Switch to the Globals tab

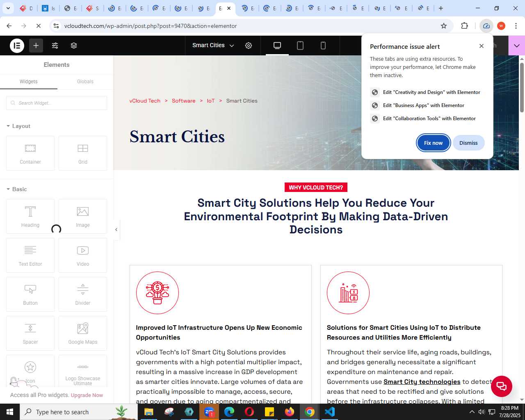(x=85, y=82)
